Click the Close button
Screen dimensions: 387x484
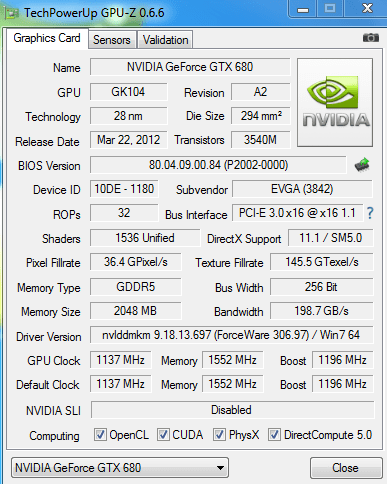pos(346,468)
